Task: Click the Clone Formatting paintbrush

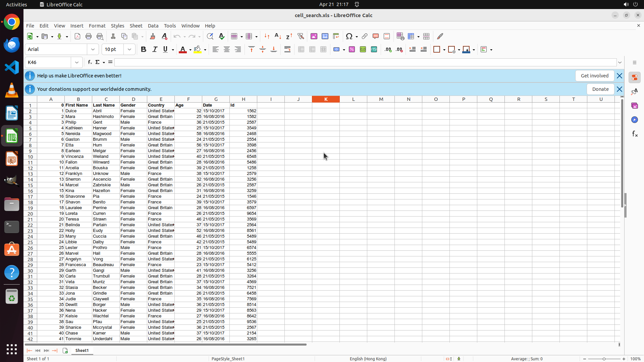Action: (x=153, y=36)
